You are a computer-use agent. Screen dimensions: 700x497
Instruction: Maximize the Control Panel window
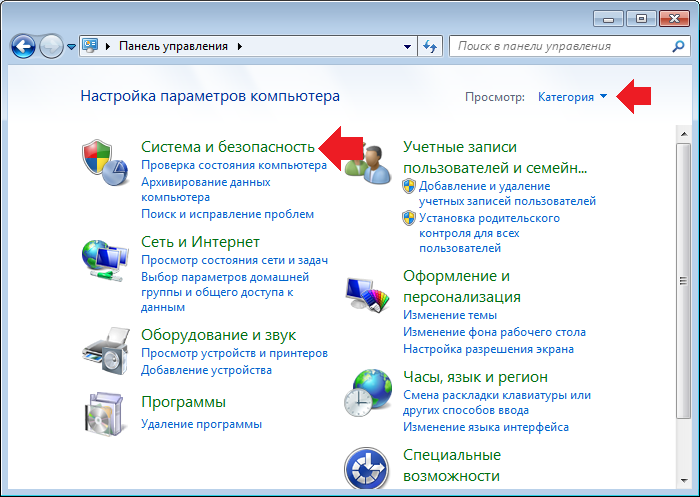pyautogui.click(x=642, y=19)
